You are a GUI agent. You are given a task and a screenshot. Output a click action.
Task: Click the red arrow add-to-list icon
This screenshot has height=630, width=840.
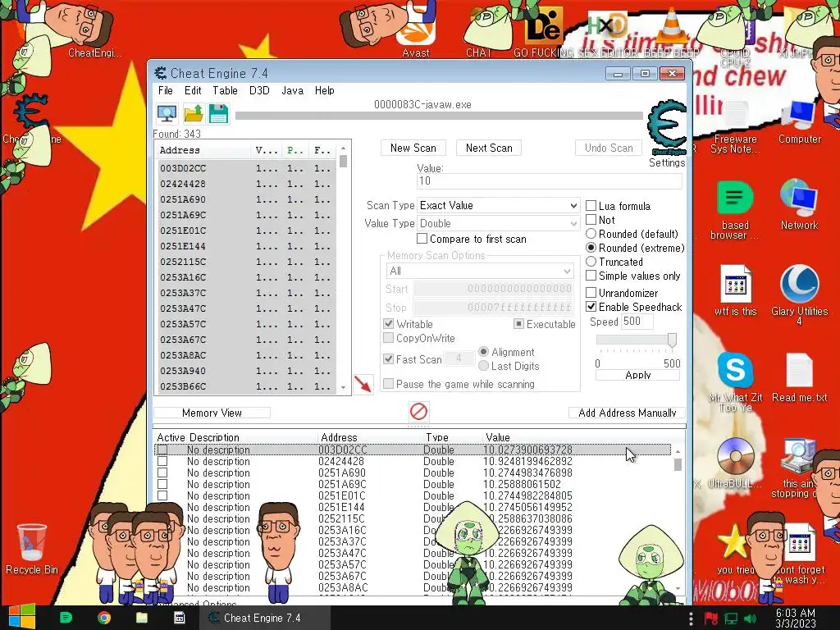coord(363,384)
